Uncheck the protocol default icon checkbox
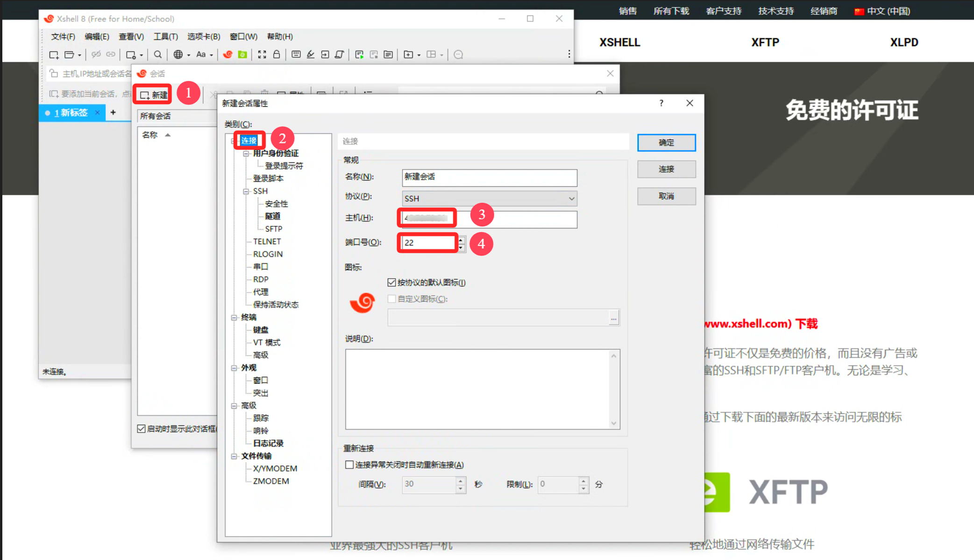This screenshot has width=974, height=560. point(391,282)
